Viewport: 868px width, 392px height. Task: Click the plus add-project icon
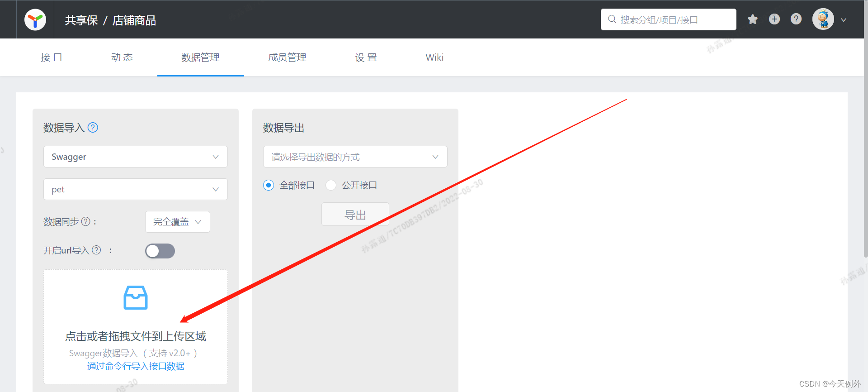coord(774,19)
